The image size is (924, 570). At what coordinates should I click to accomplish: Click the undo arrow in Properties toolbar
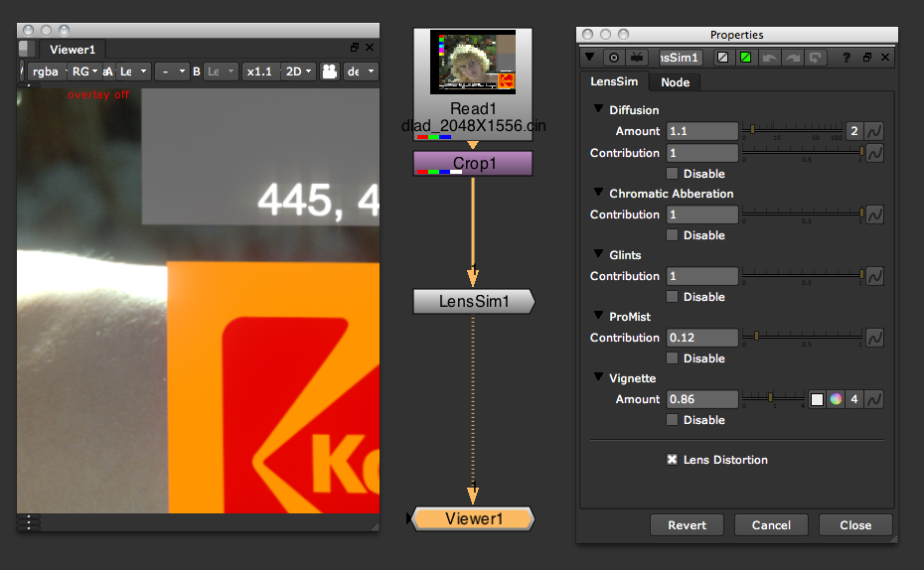click(x=769, y=58)
